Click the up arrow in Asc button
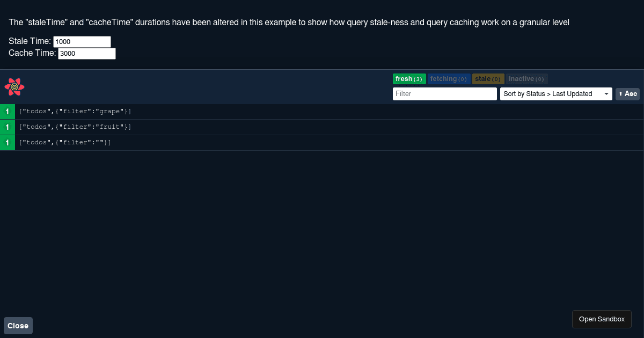Screen dimensions: 644x338 point(620,94)
